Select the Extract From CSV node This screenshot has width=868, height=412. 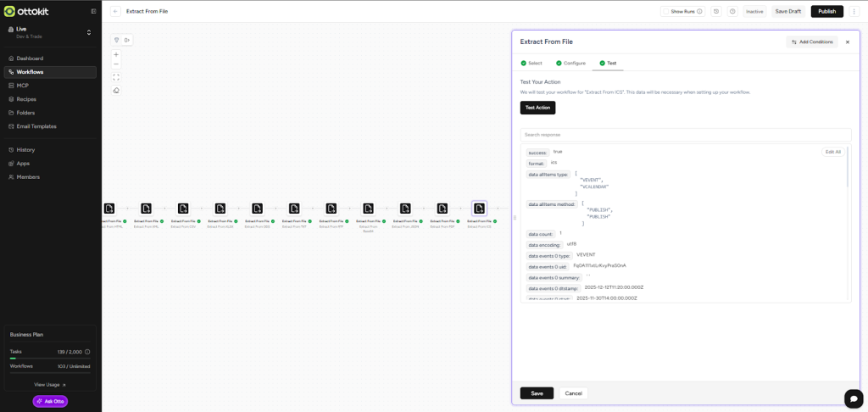point(183,209)
